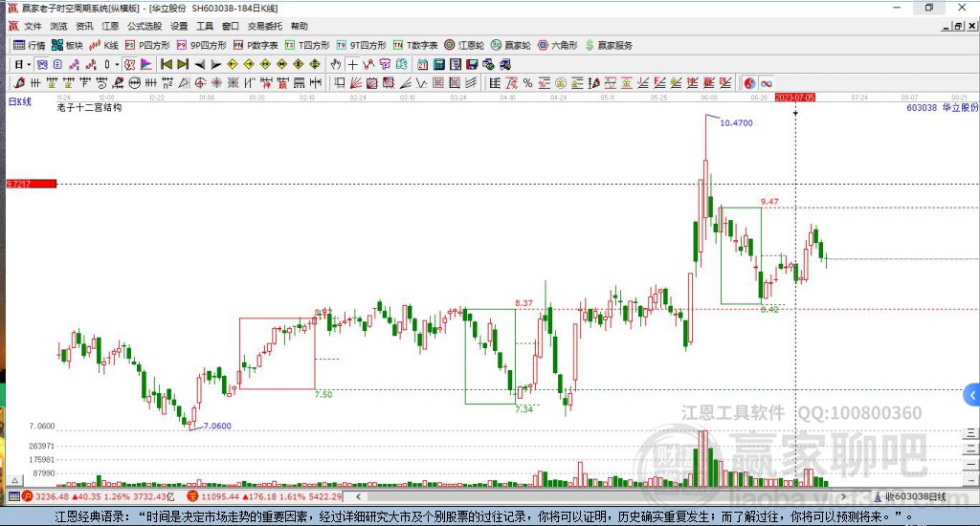
Task: Open the 交易委托 menu
Action: tap(264, 26)
